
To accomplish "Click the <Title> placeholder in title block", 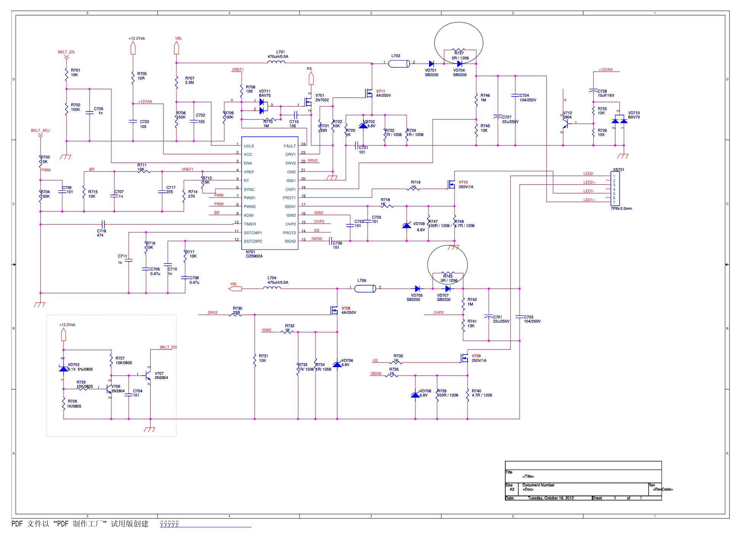I will 528,476.
